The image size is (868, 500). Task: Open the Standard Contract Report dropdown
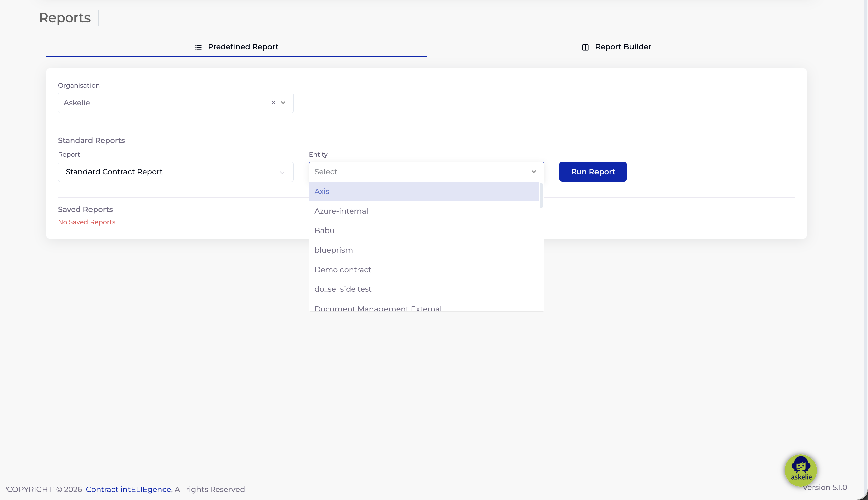coord(176,172)
